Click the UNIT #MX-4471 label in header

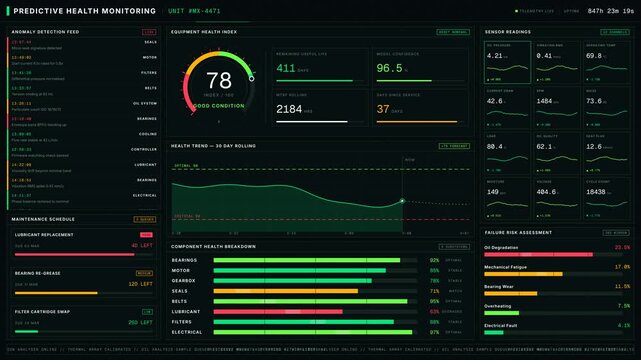(x=194, y=11)
